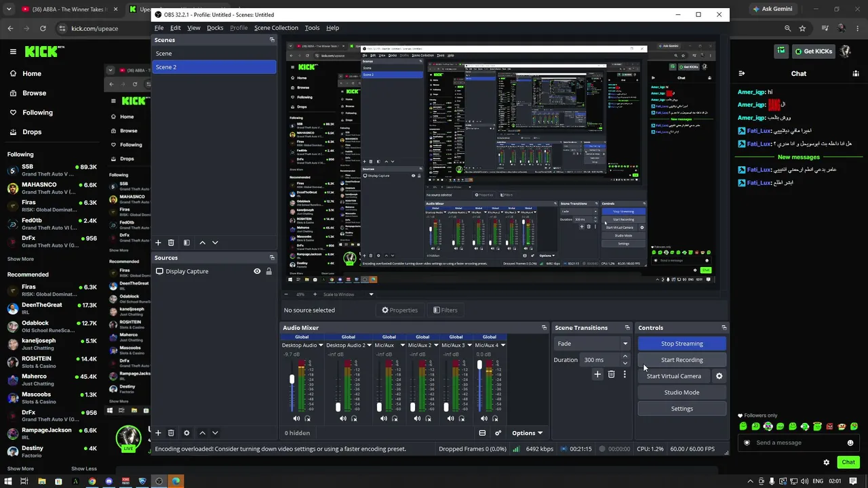The height and width of the screenshot is (488, 868).
Task: Open the File menu
Action: pyautogui.click(x=159, y=28)
